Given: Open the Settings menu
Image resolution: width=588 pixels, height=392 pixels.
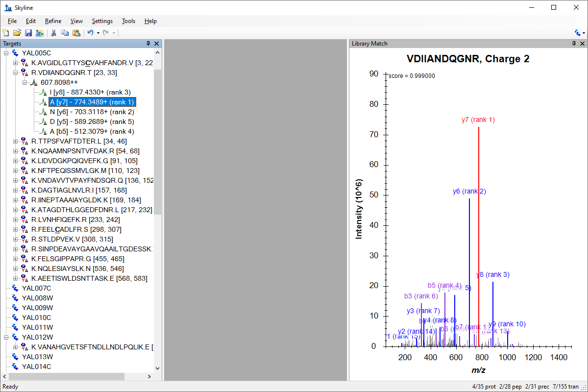Looking at the screenshot, I should click(102, 21).
